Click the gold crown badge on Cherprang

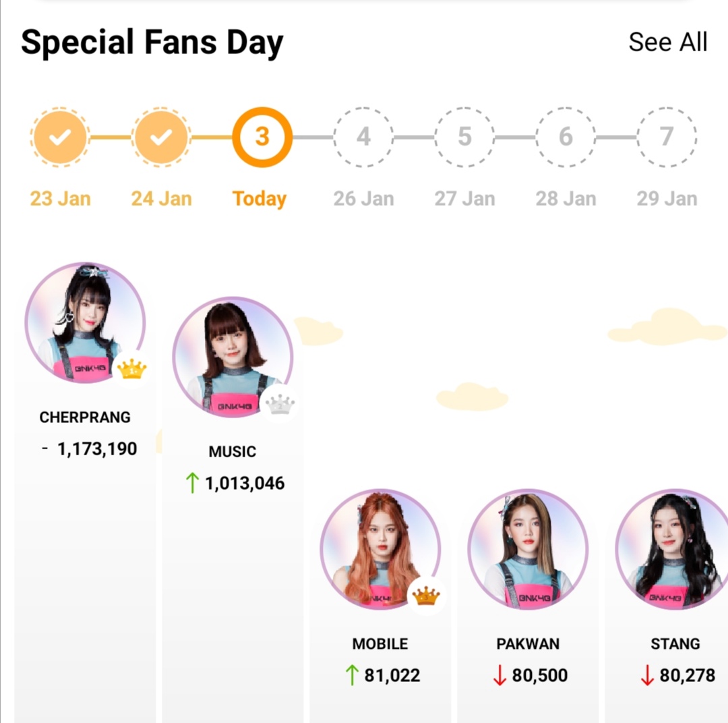pyautogui.click(x=131, y=370)
